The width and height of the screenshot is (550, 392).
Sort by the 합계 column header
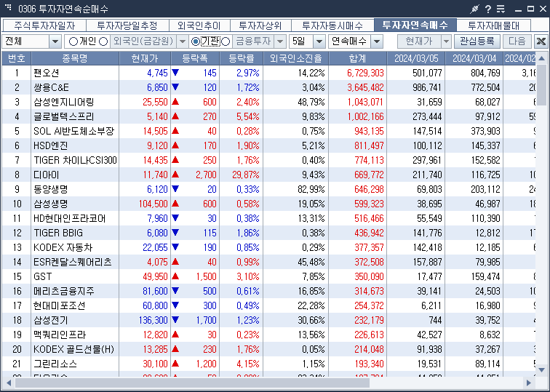(x=358, y=58)
